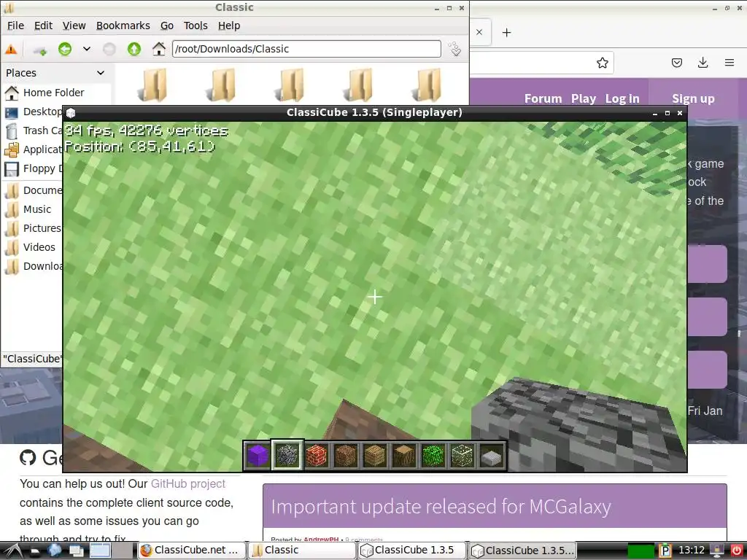The width and height of the screenshot is (747, 560).
Task: Open the Firefox downloads panel
Action: pyautogui.click(x=703, y=63)
